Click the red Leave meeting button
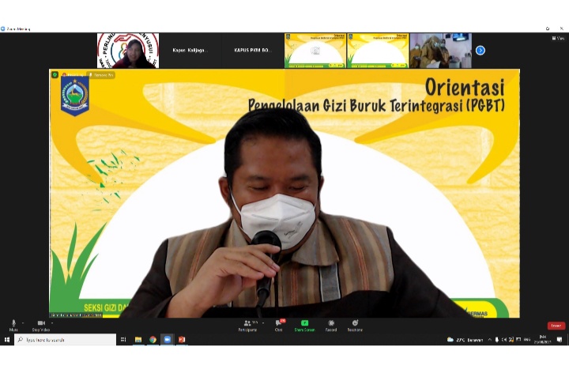569x392 pixels. click(556, 326)
